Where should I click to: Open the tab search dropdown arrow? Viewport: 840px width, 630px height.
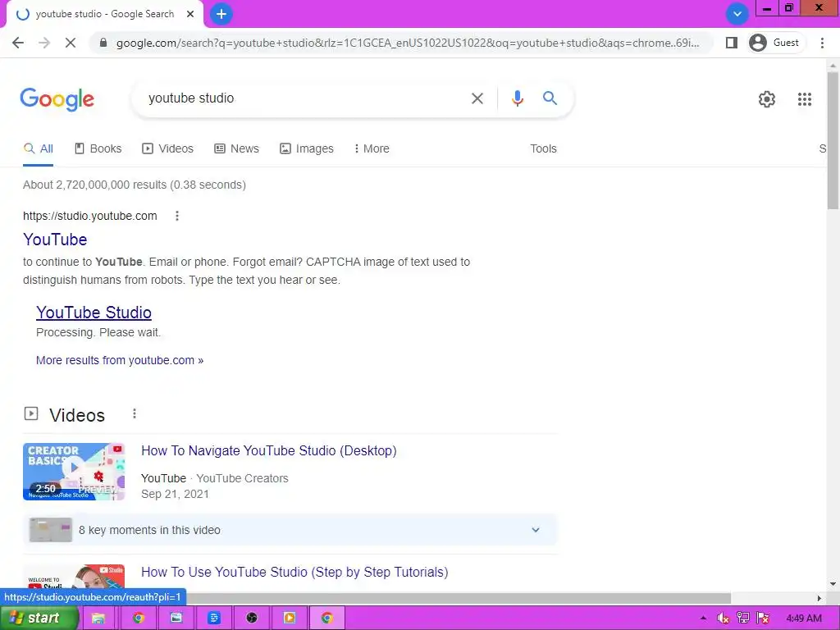pos(737,14)
